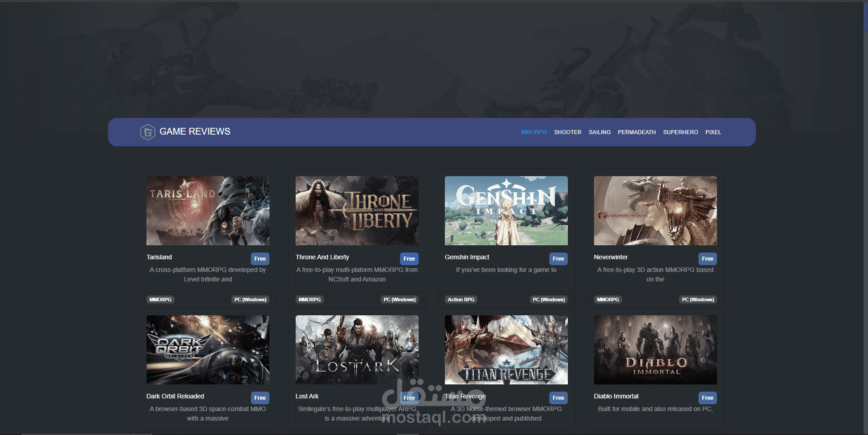Click Diablo Immortal built for mobile description

[x=656, y=409]
